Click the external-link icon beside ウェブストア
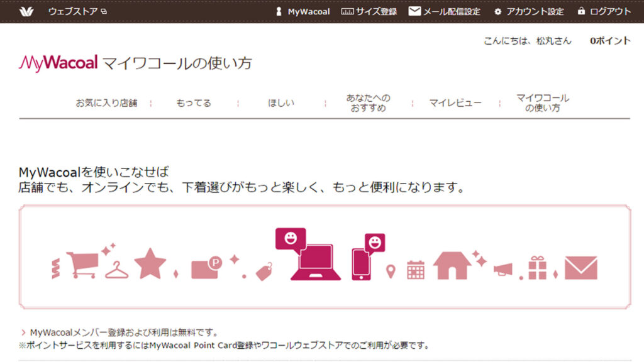644x362 pixels. tap(104, 11)
